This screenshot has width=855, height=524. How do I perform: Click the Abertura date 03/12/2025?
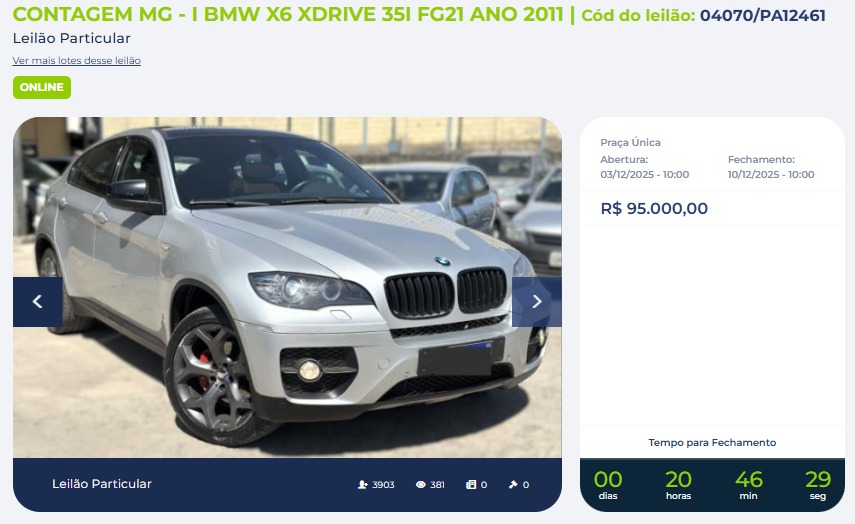pos(645,174)
